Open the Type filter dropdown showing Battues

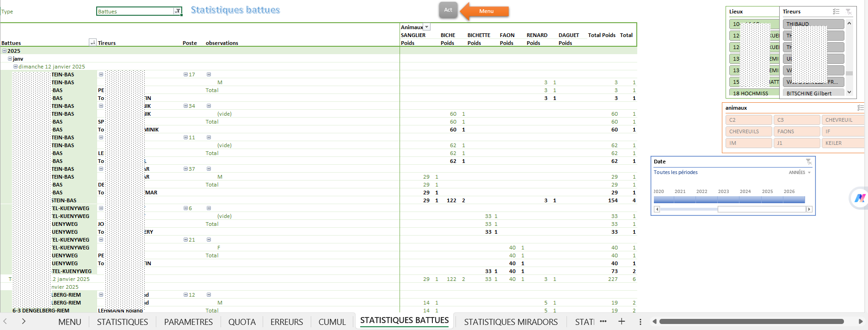[177, 11]
